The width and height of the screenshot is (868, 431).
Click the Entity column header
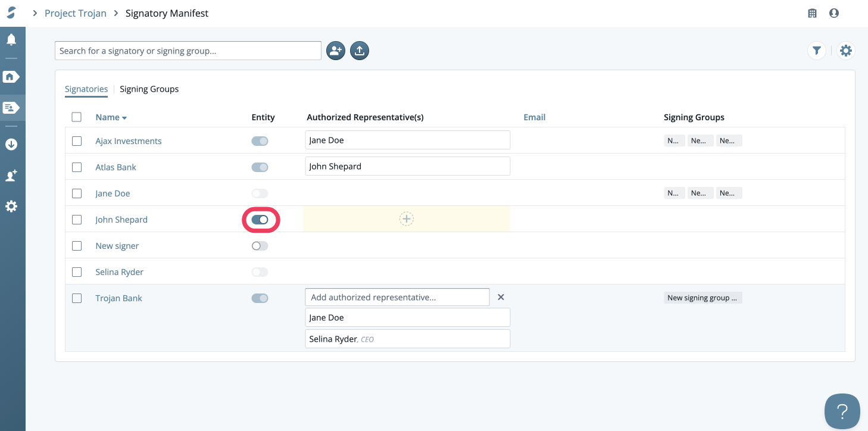263,117
